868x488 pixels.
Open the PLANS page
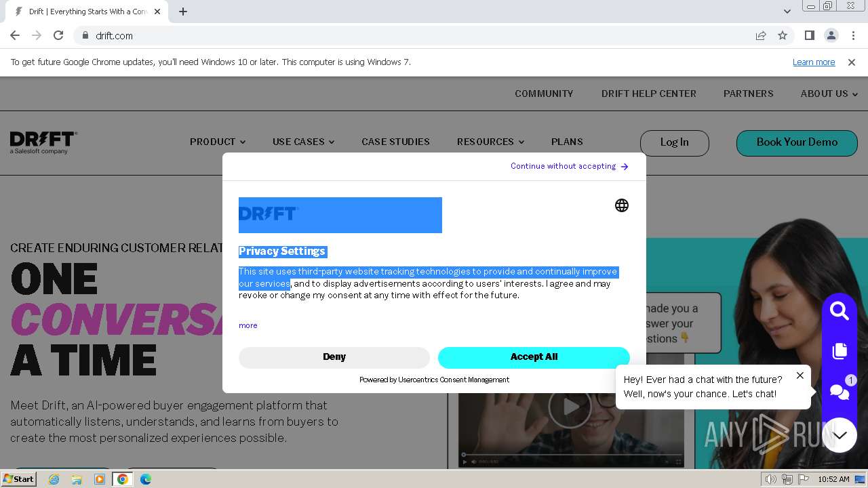click(x=567, y=142)
